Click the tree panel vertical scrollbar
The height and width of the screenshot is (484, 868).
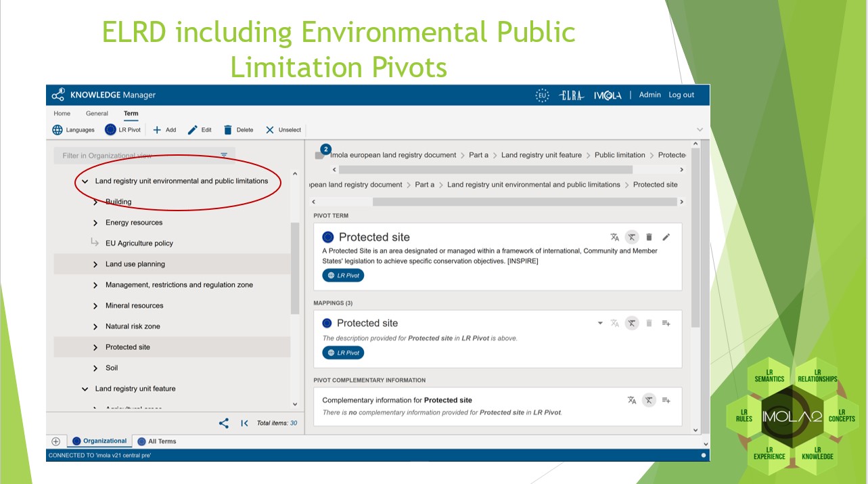[294, 269]
